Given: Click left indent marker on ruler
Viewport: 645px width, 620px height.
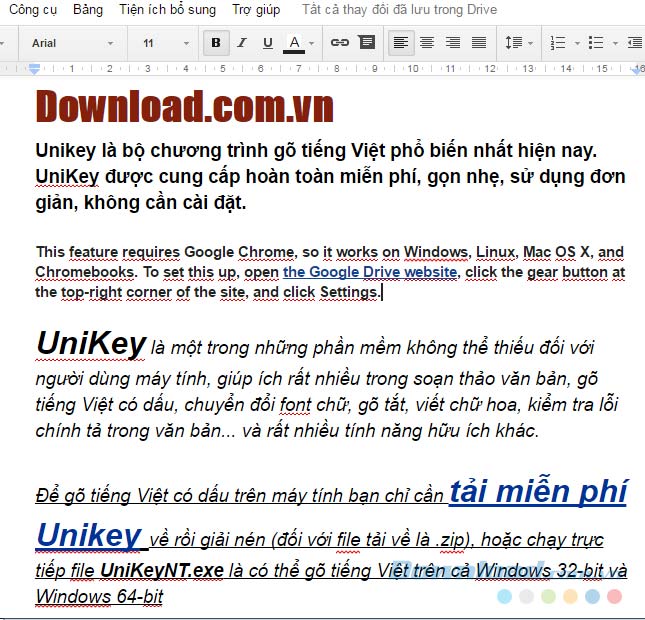Looking at the screenshot, I should click(x=35, y=69).
